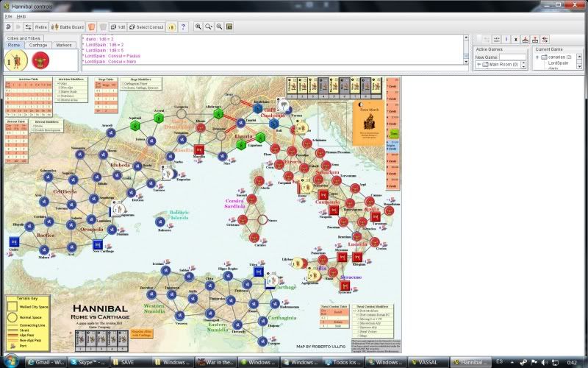Click the second red stamp server icon
Viewport: 588px width, 368px height.
pyautogui.click(x=535, y=39)
